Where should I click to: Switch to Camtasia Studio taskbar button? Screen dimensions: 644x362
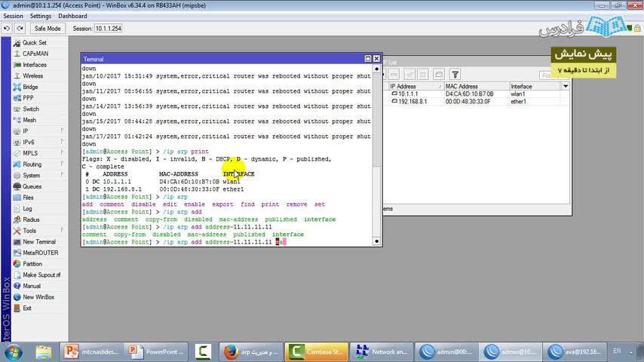tap(316, 352)
